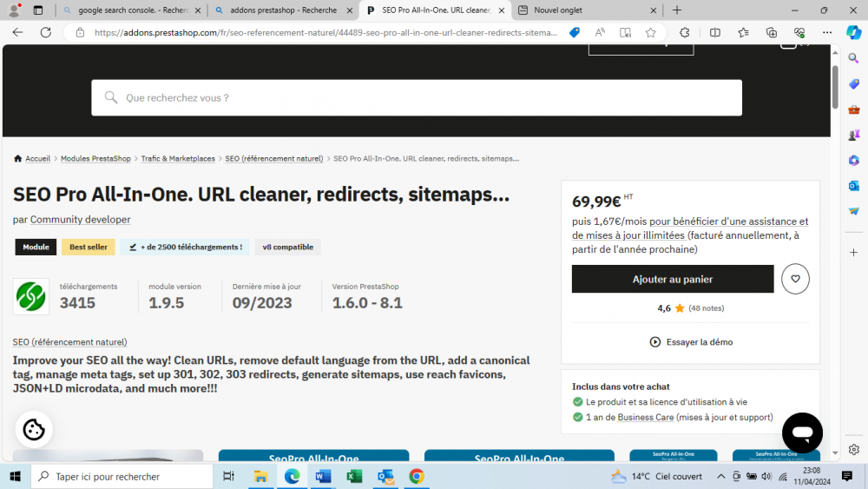The image size is (868, 489).
Task: Open sidebar settings gear icon
Action: (853, 449)
